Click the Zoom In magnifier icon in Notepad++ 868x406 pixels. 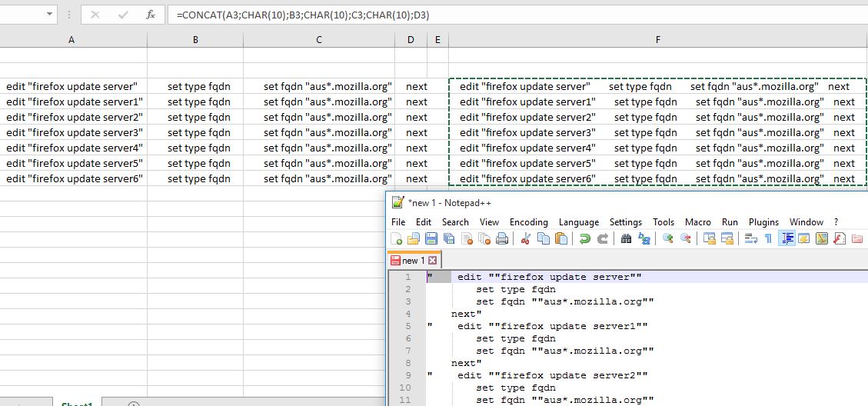668,238
